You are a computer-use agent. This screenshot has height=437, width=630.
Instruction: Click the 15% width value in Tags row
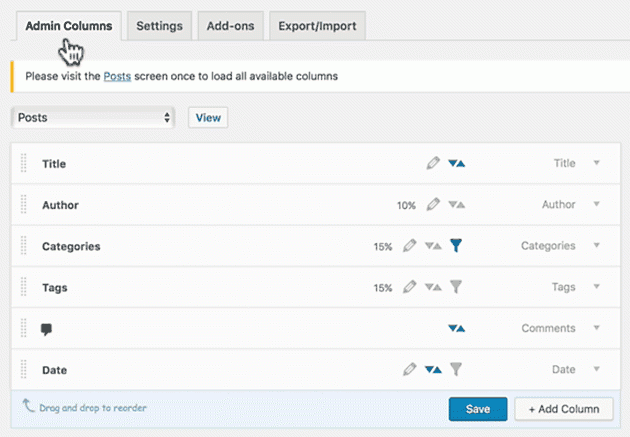tap(383, 288)
